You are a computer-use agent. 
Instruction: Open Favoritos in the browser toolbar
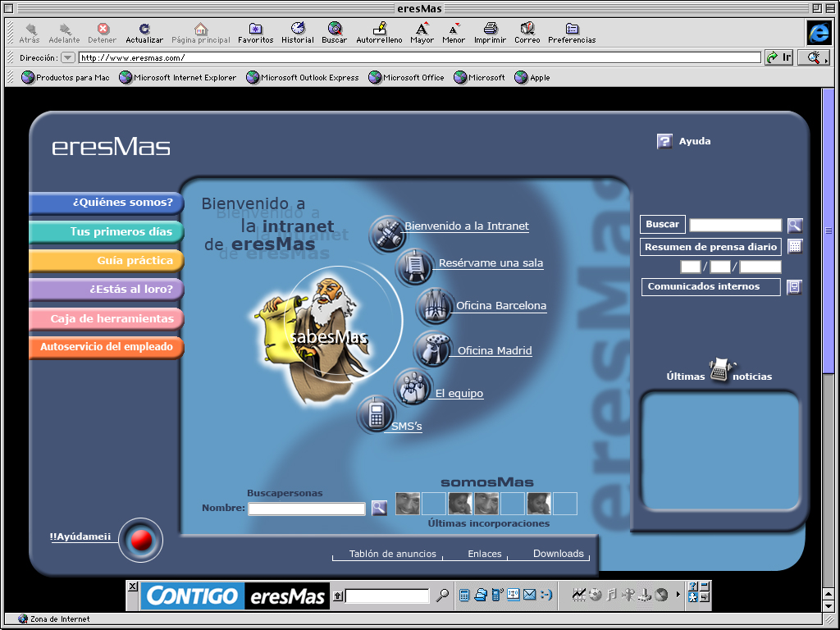[255, 30]
